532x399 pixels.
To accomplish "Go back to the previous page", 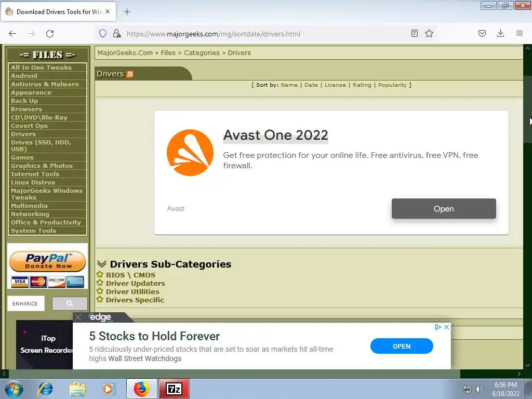I will (x=12, y=34).
